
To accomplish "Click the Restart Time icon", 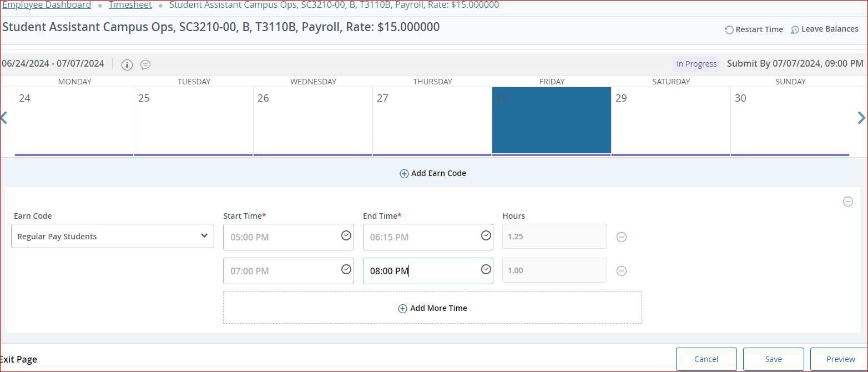I will point(728,29).
